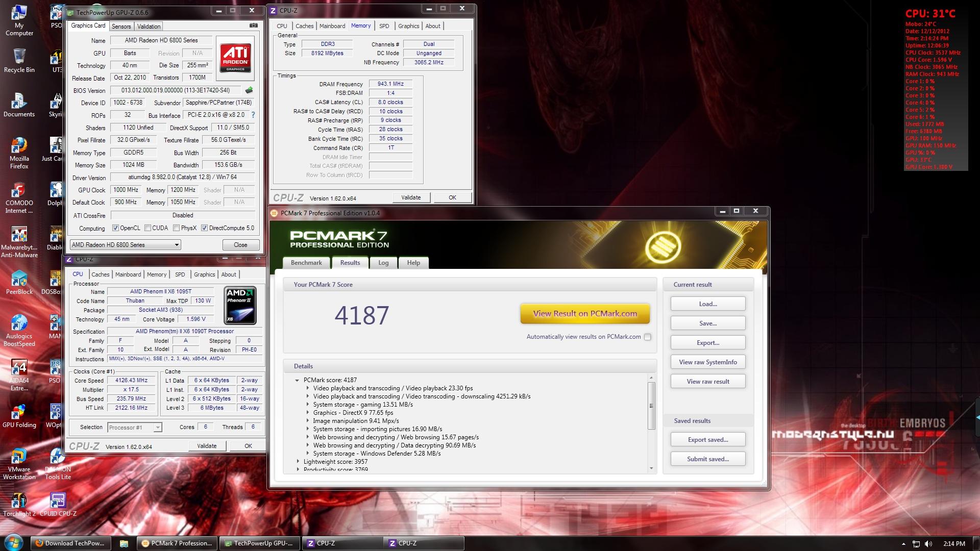Toggle the PhysX checkbox in GPU-Z
Screen dimensions: 980x551
point(176,228)
